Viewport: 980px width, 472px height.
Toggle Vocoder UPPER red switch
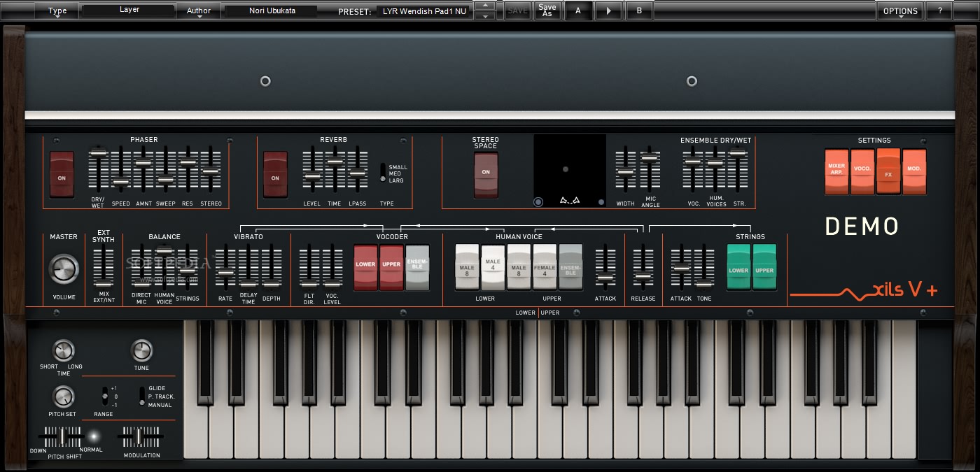coord(391,267)
